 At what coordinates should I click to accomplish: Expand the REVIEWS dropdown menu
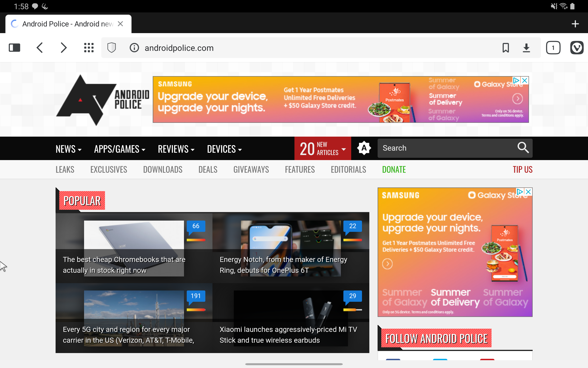pyautogui.click(x=176, y=149)
